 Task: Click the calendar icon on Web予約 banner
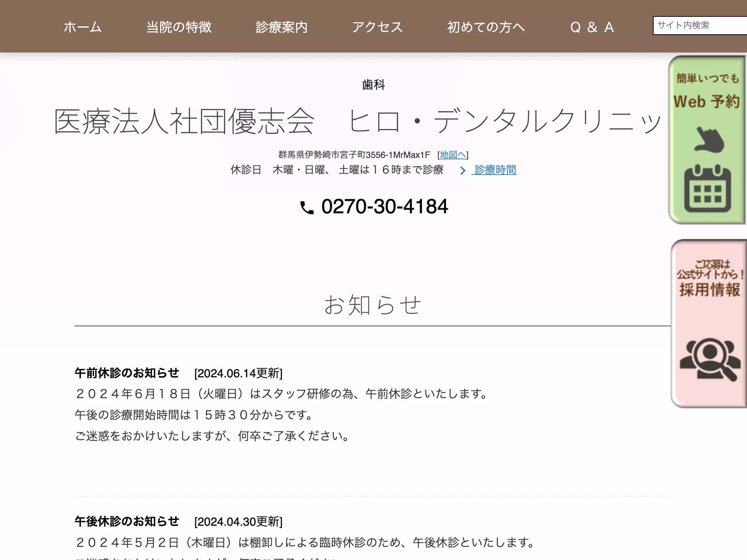point(708,188)
